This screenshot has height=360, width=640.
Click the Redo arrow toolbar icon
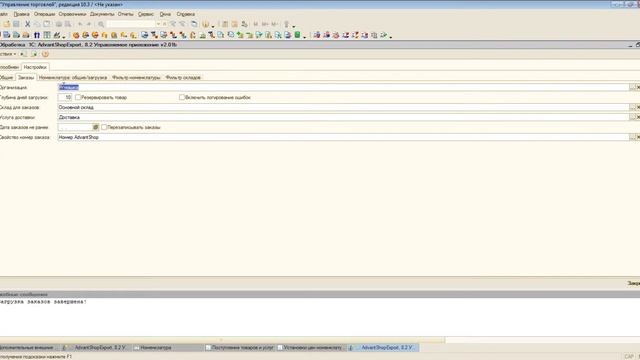point(89,24)
